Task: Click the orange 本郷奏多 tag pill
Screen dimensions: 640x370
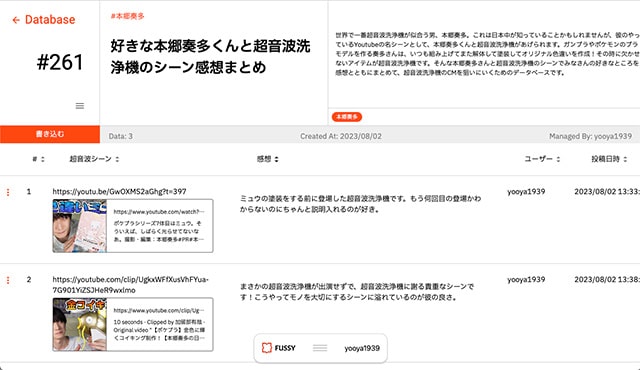Action: click(347, 117)
